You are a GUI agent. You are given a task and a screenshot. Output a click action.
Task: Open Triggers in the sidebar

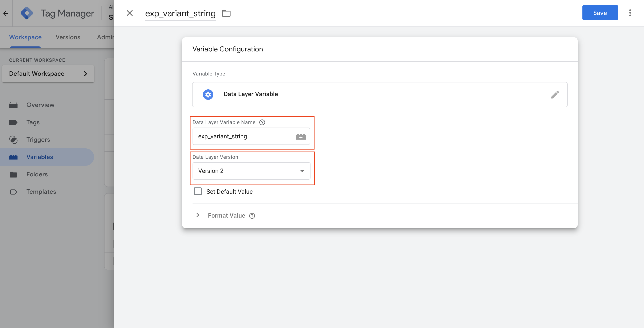tap(38, 140)
